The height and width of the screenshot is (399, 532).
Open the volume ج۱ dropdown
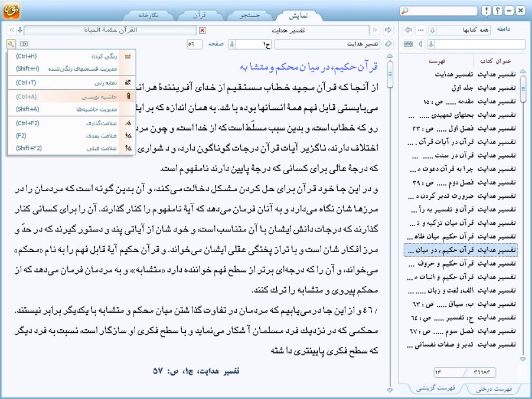pos(232,44)
